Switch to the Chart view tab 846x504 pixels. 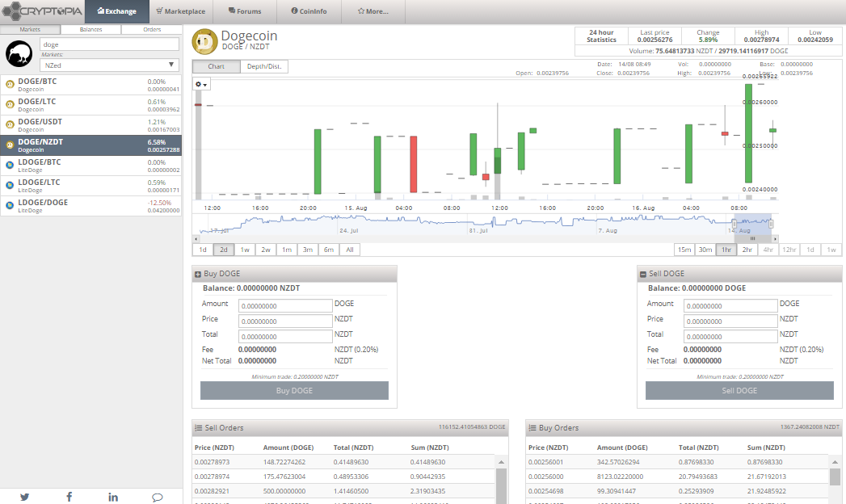pyautogui.click(x=217, y=66)
